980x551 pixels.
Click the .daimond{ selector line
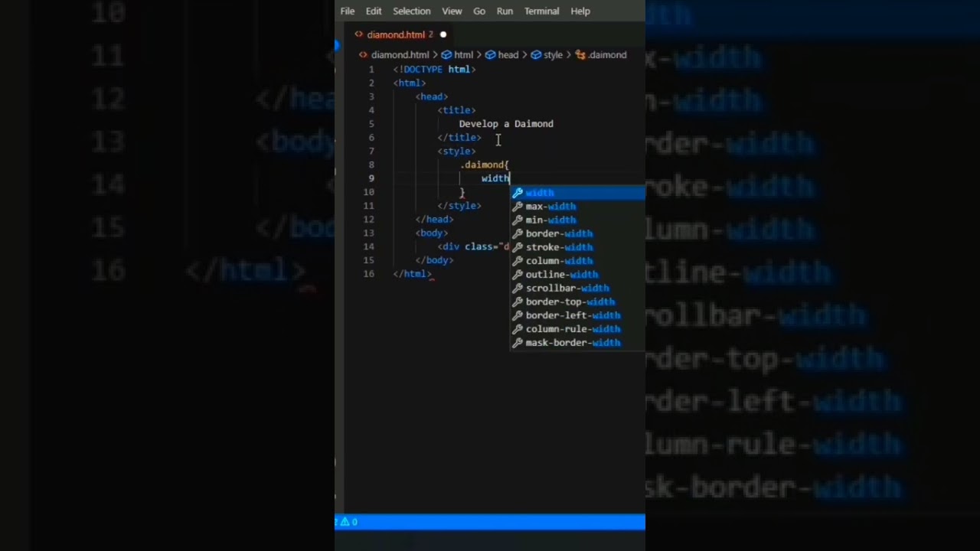(x=485, y=165)
